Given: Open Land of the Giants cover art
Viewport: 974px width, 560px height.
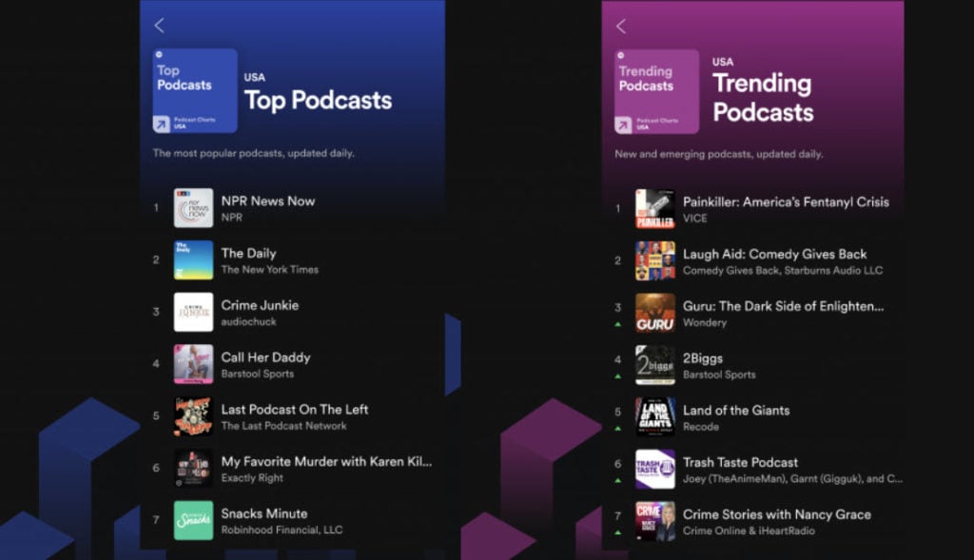Looking at the screenshot, I should (654, 417).
